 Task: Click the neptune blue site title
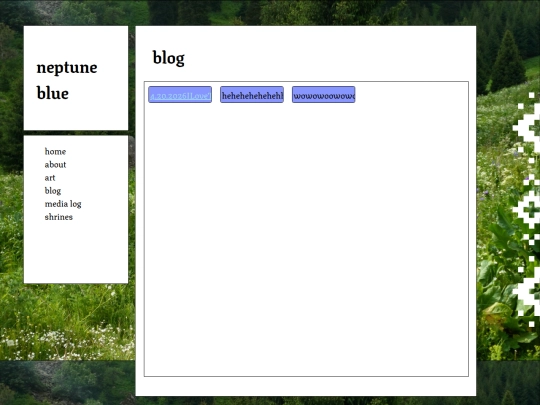point(67,80)
